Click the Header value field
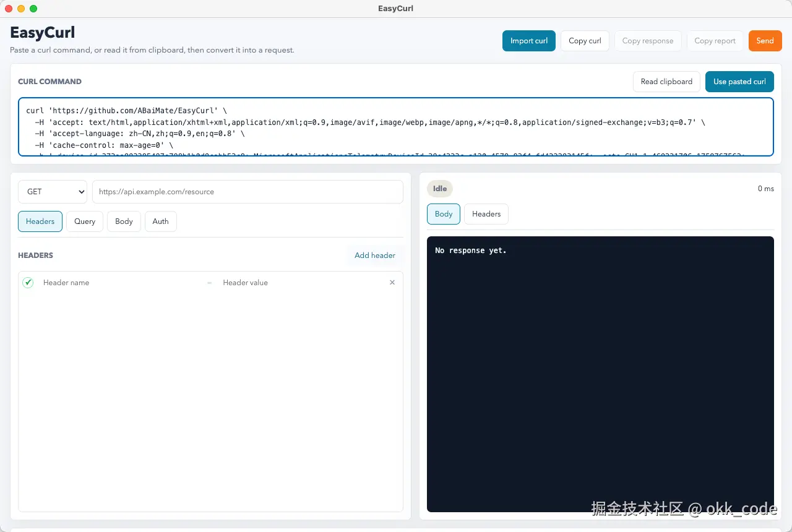The height and width of the screenshot is (532, 792). point(300,283)
